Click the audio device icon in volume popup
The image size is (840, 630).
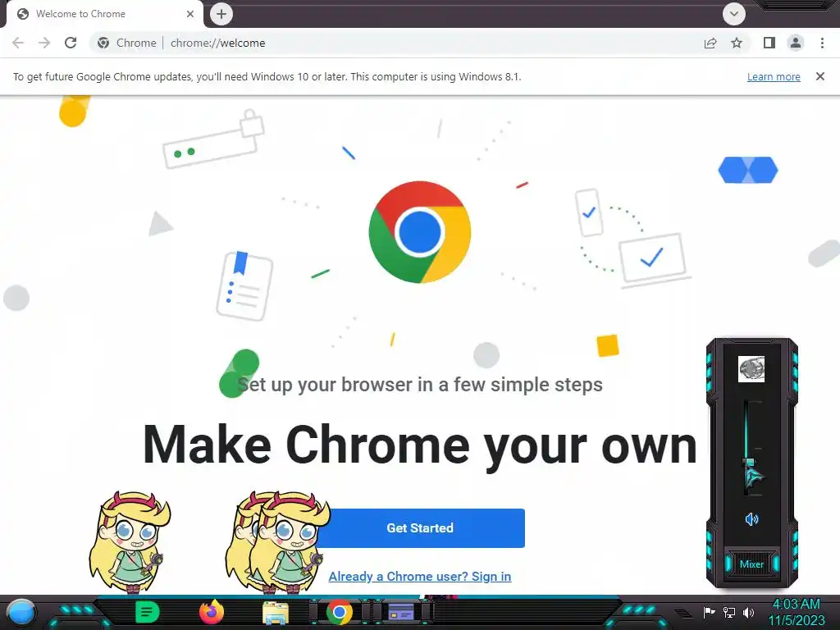751,369
